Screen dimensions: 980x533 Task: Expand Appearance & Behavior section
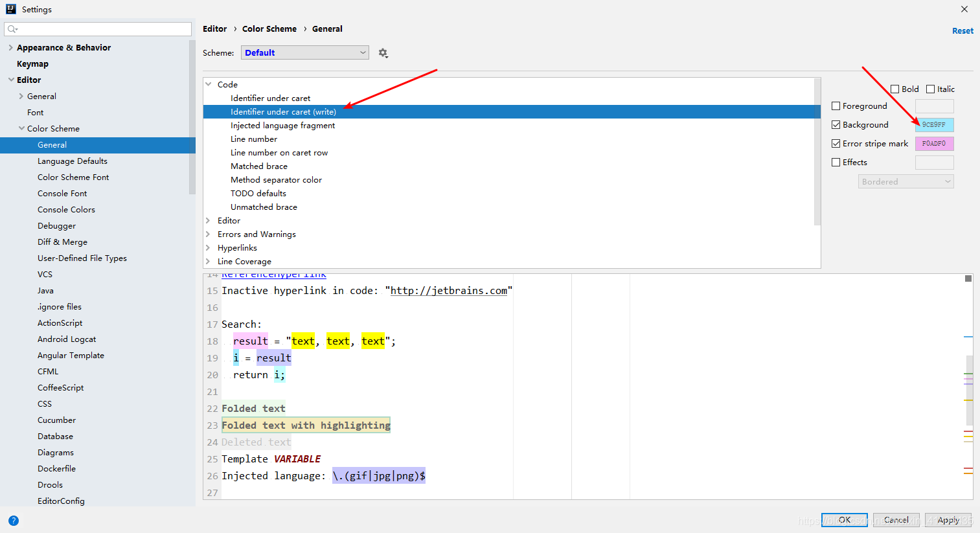[x=10, y=48]
